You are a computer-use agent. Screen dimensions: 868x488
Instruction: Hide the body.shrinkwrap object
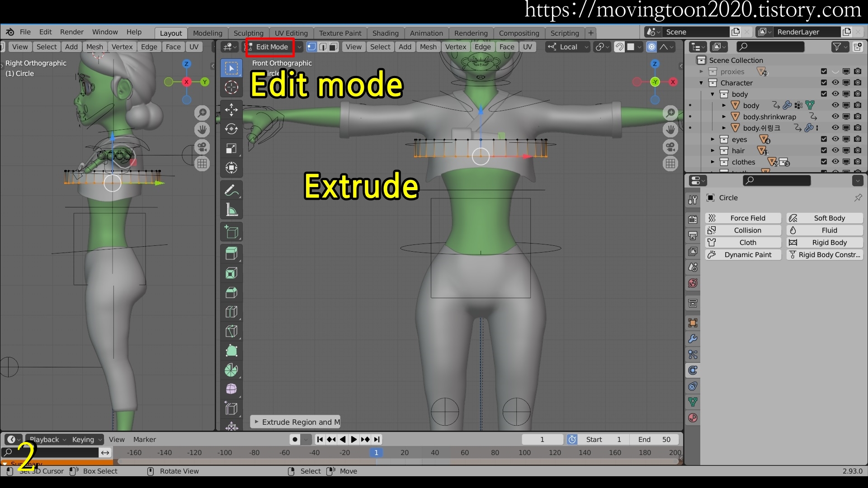(x=835, y=117)
